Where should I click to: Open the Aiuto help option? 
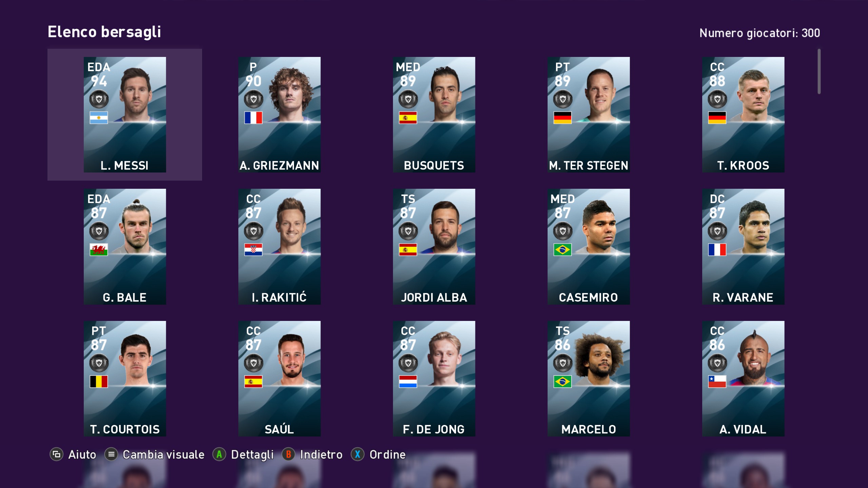pos(82,454)
